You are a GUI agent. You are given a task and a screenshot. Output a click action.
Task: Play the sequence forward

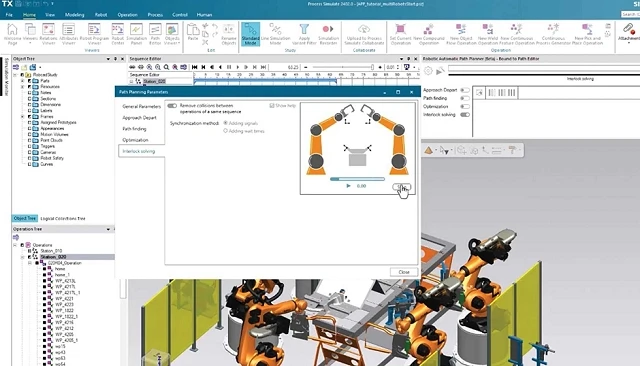pyautogui.click(x=238, y=67)
